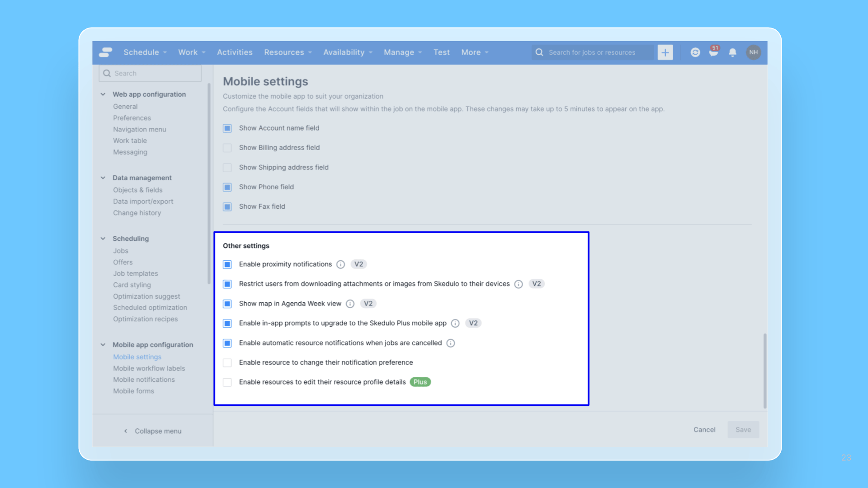Screen dimensions: 868x488
Task: Click the plus create button in top bar
Action: pyautogui.click(x=665, y=52)
